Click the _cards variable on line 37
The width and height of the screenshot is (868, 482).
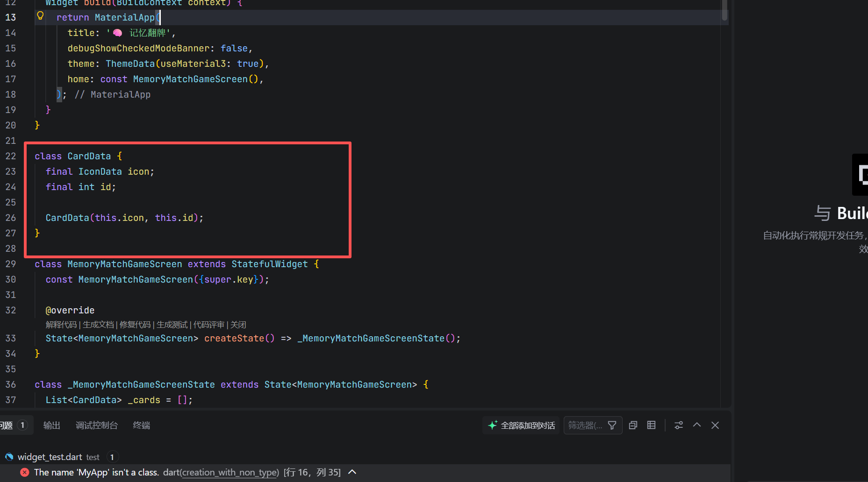[x=144, y=400]
